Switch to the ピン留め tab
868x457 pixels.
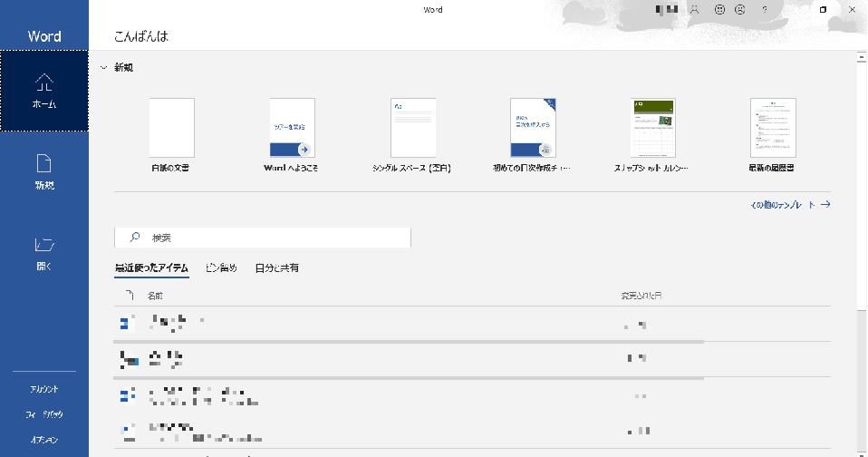tap(221, 267)
